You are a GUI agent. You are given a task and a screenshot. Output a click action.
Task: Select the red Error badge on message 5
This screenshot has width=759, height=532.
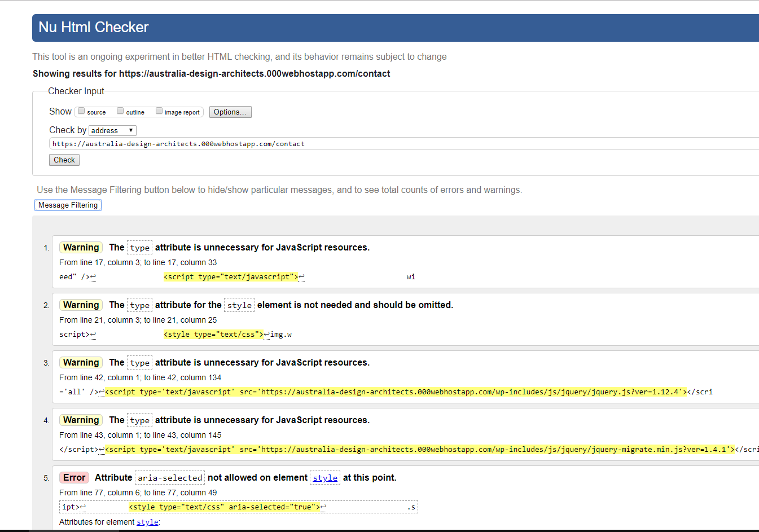74,478
